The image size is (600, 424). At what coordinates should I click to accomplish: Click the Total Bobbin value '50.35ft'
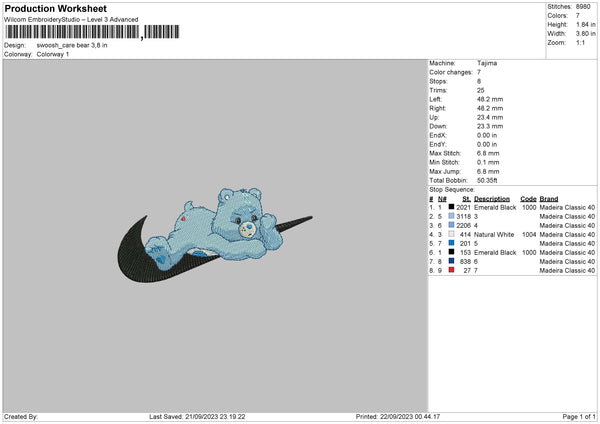tap(487, 180)
